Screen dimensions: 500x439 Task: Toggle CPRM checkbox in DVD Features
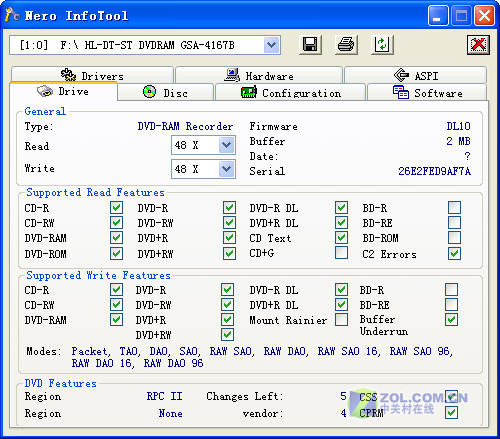pos(451,413)
